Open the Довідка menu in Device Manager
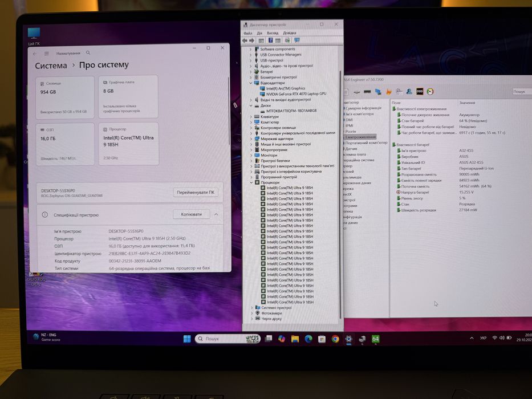Viewport: 532px width, 399px height. [x=290, y=33]
